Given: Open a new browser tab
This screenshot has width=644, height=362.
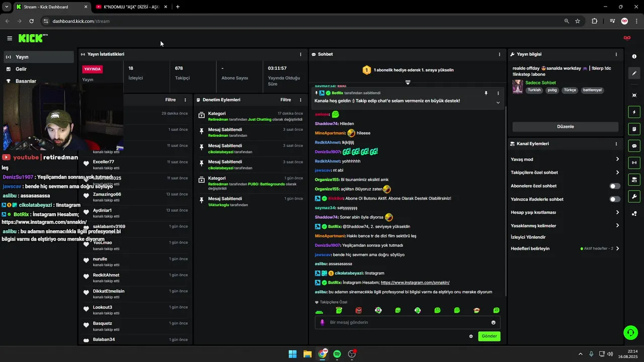Looking at the screenshot, I should click(178, 7).
